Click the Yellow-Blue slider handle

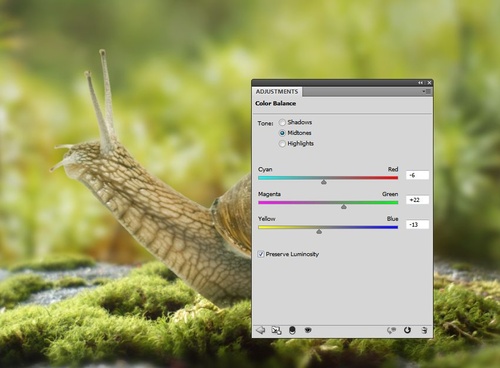(319, 232)
